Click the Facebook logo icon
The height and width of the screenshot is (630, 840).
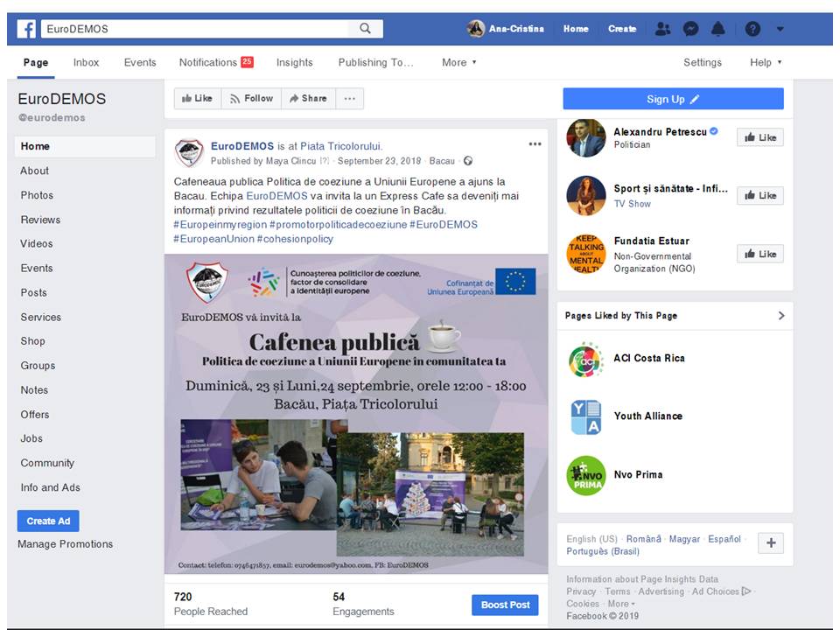(x=26, y=29)
